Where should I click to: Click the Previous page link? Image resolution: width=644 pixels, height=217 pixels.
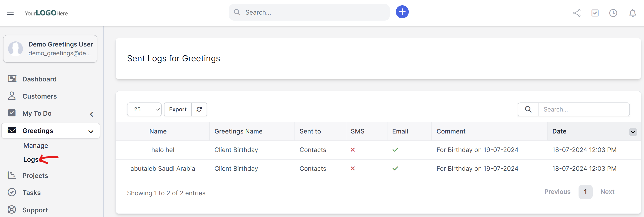pyautogui.click(x=557, y=192)
